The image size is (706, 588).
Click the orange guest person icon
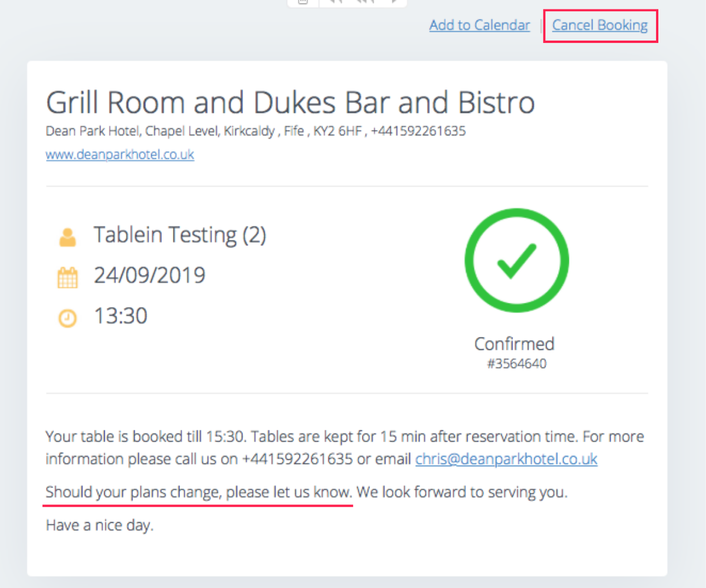coord(68,237)
